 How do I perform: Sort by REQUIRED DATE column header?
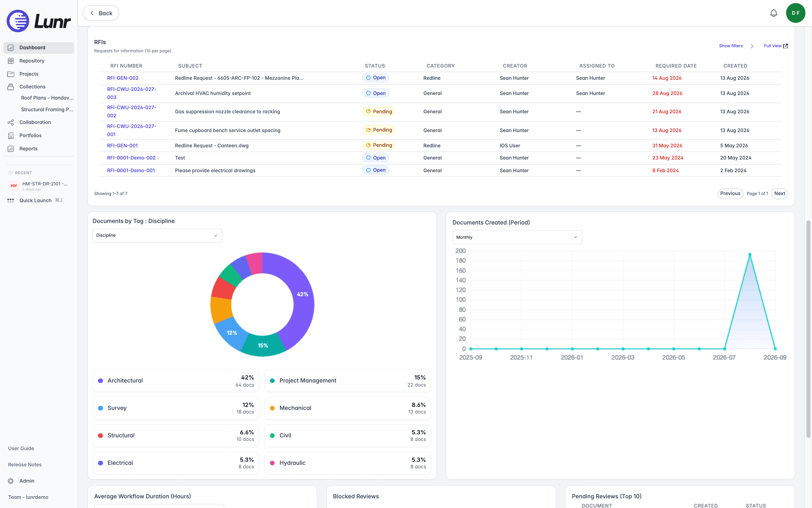point(676,66)
